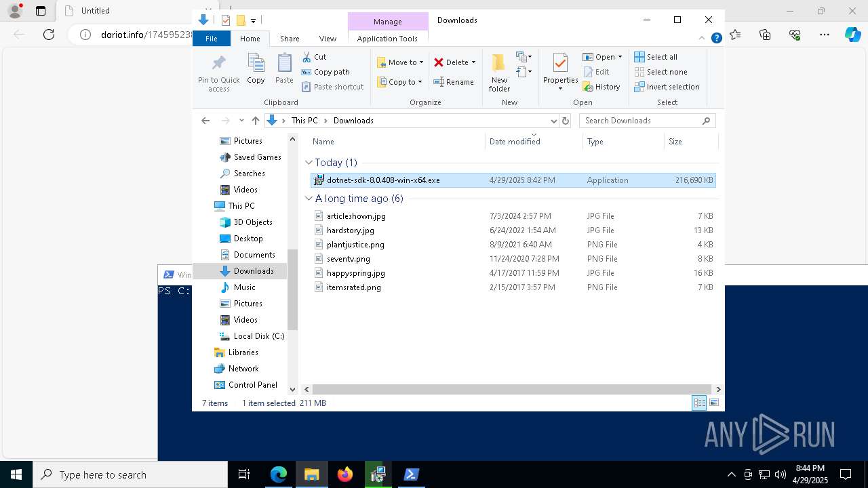The height and width of the screenshot is (488, 868).
Task: Click Copy path in ribbon
Action: click(325, 72)
